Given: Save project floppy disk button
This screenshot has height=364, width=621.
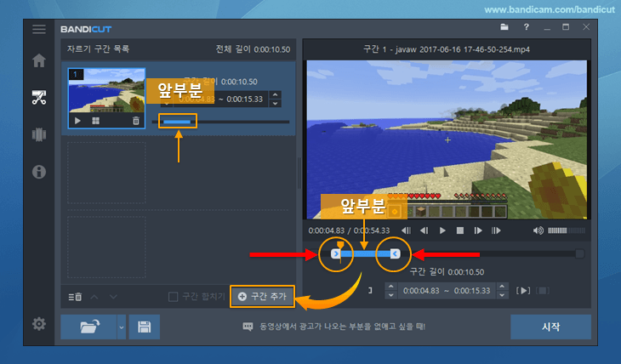Looking at the screenshot, I should 144,327.
